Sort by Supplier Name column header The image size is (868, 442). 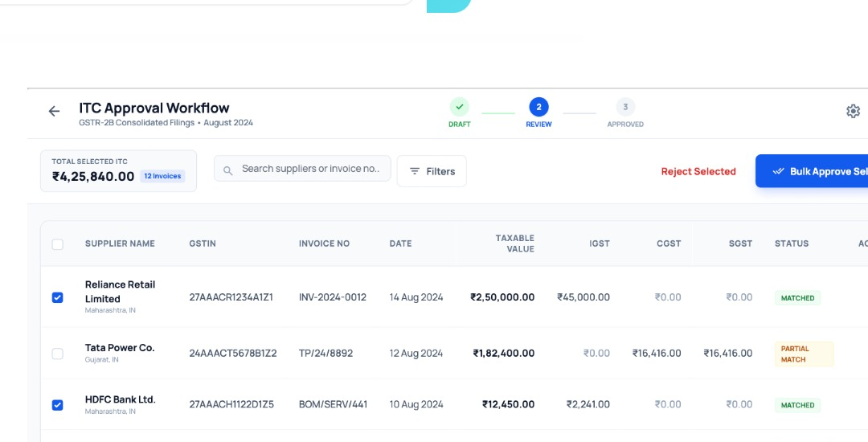120,244
